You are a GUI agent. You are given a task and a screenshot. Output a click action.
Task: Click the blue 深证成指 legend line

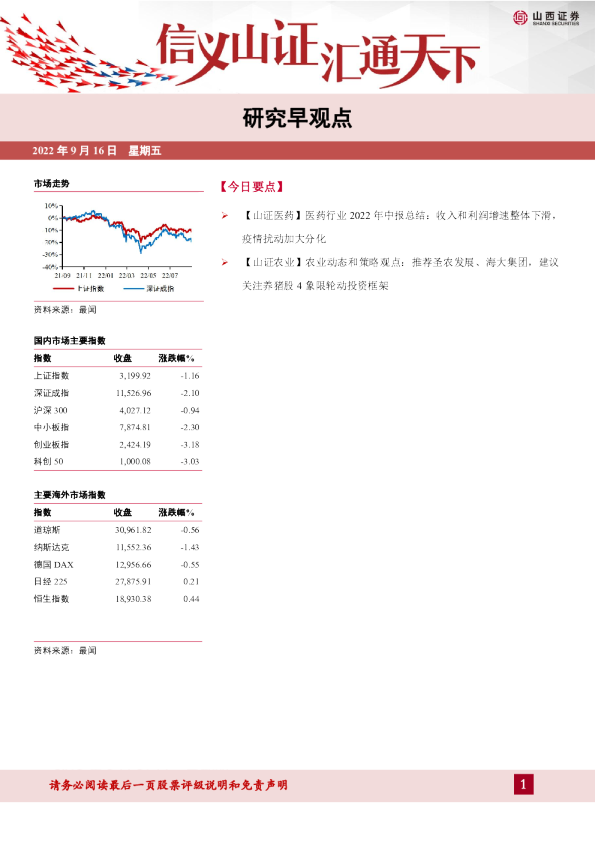tap(134, 289)
